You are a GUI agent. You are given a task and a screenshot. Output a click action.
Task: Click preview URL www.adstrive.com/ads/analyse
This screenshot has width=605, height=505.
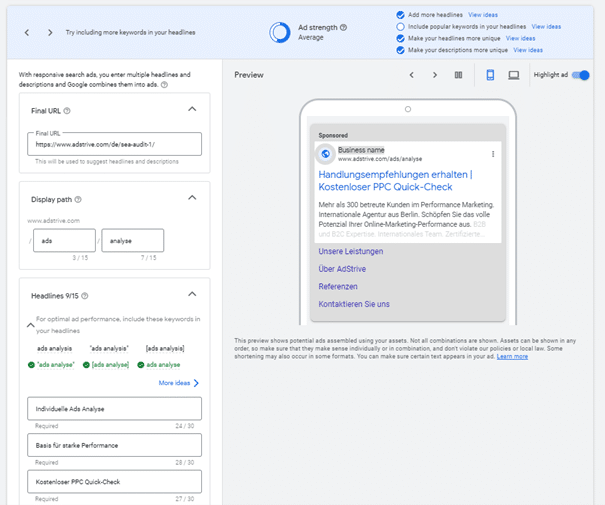tap(380, 159)
